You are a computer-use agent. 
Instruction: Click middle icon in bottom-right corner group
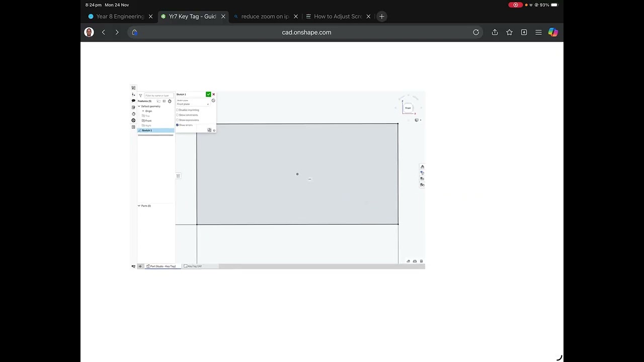[x=415, y=261]
